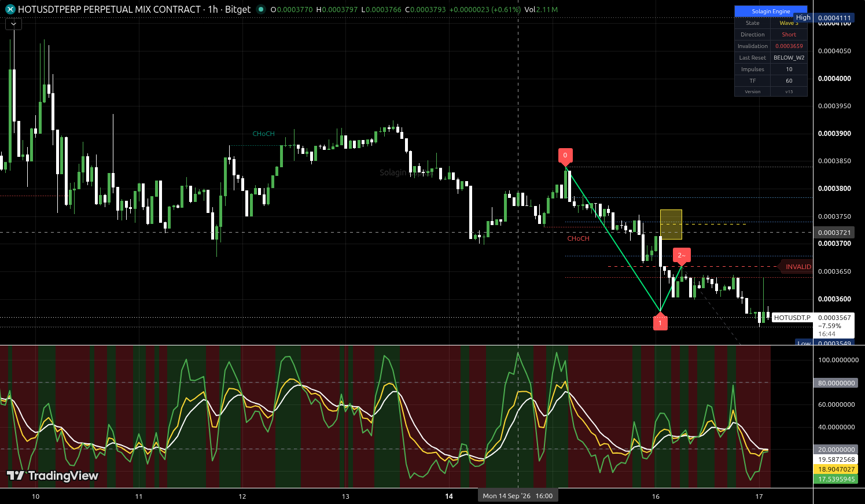Click the Low price label
This screenshot has height=504, width=865.
coord(804,343)
